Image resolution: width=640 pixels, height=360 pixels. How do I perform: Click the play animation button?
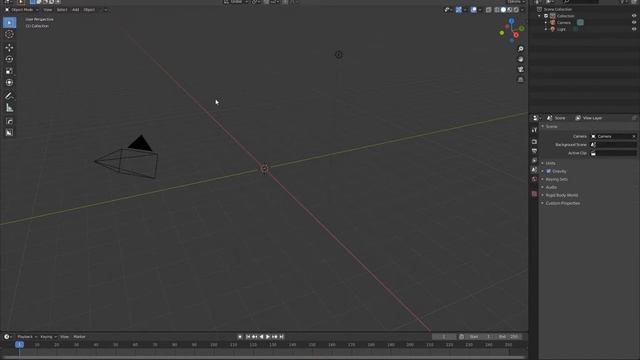tap(268, 337)
